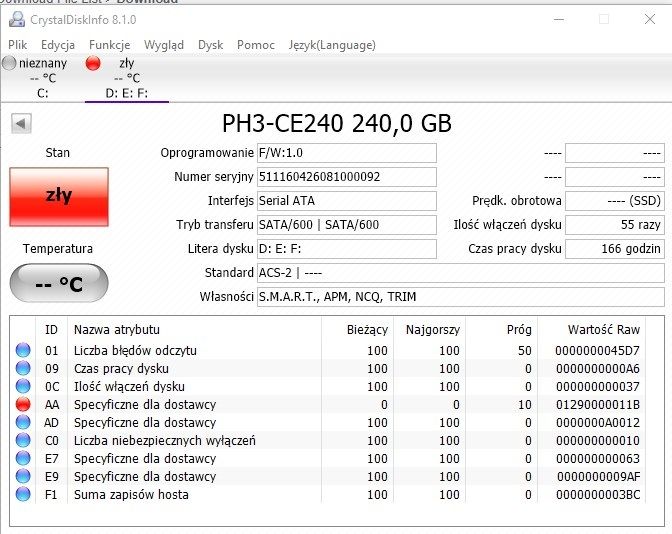Viewport: 672px width, 534px height.
Task: Select the 'Liczba niebezpiecznych wyłączeń' row
Action: point(330,440)
